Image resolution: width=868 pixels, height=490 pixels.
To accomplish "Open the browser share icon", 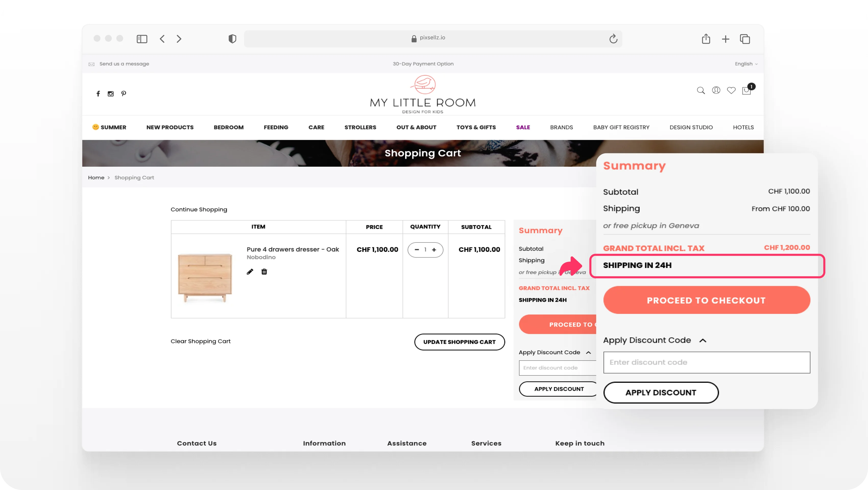I will point(706,39).
